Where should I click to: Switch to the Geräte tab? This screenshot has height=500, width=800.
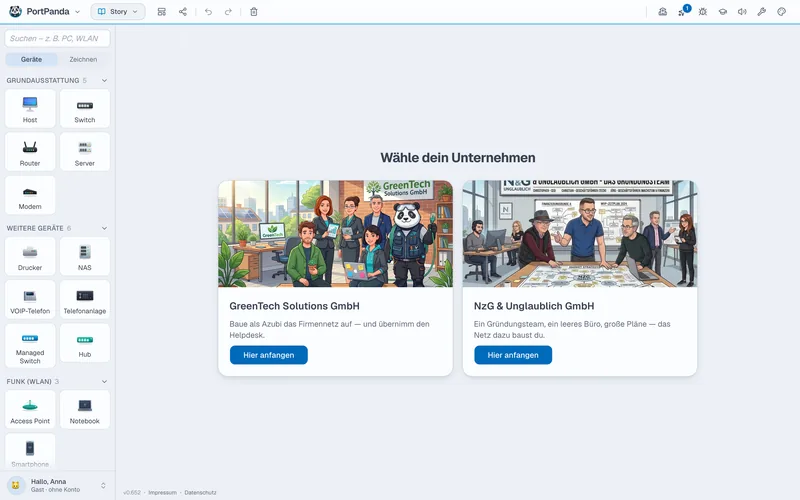coord(31,59)
